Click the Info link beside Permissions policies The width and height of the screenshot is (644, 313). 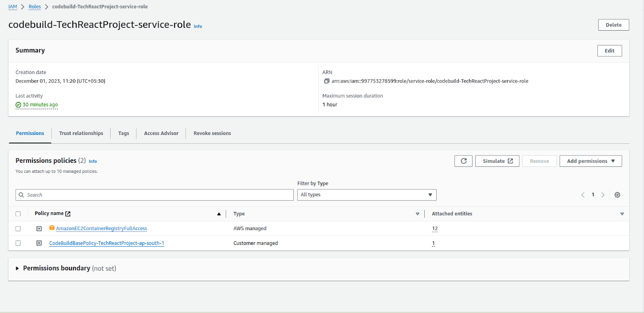pyautogui.click(x=93, y=161)
